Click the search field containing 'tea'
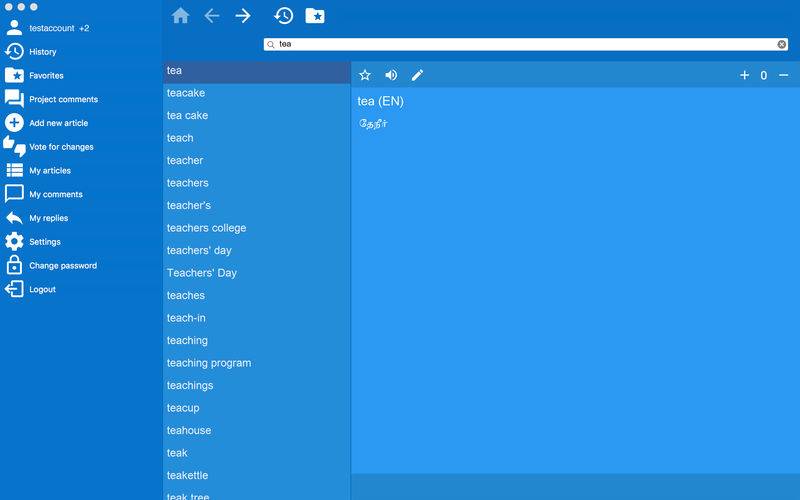 click(x=520, y=44)
